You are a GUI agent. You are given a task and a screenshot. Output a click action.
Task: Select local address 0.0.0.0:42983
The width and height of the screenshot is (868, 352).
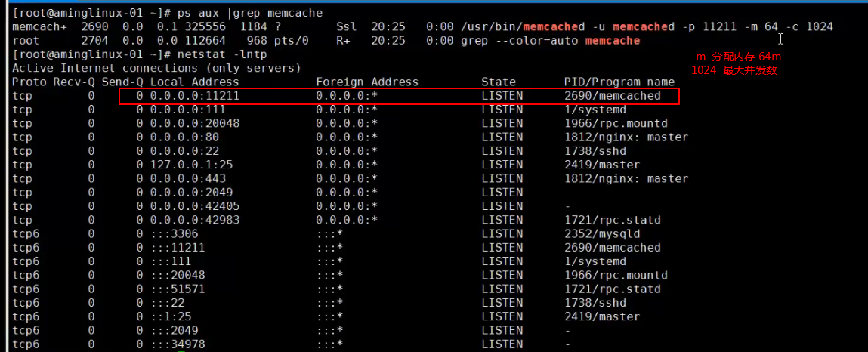coord(194,221)
